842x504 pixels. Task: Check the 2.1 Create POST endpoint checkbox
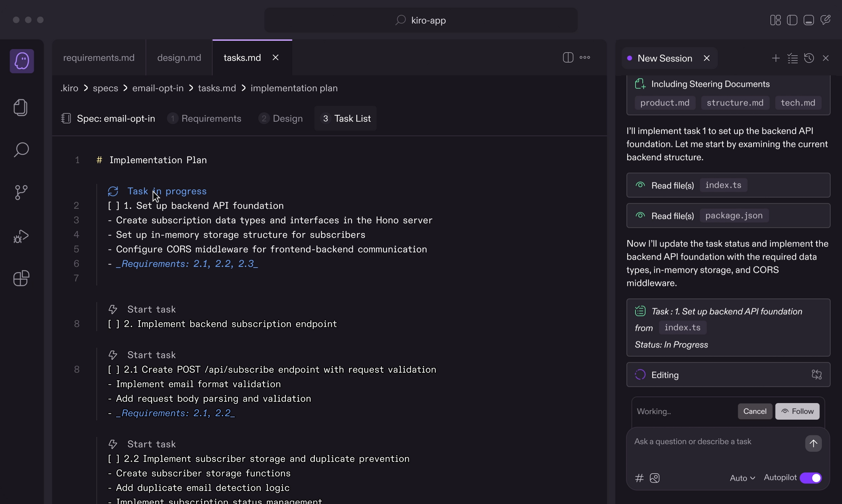[114, 369]
